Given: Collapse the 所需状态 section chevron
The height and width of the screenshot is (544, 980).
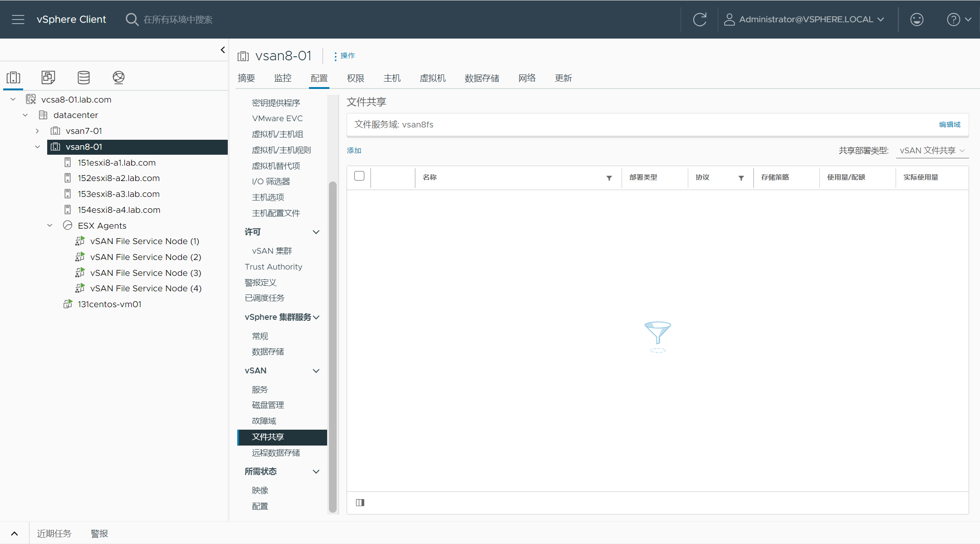Looking at the screenshot, I should tap(316, 471).
